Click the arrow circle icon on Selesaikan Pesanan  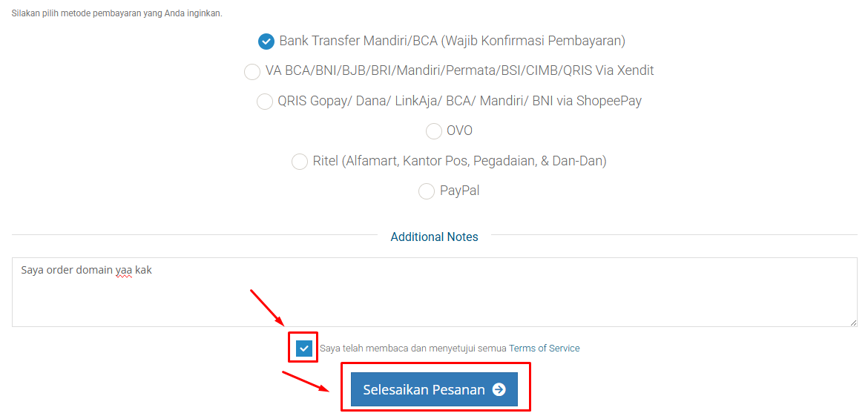(x=499, y=389)
